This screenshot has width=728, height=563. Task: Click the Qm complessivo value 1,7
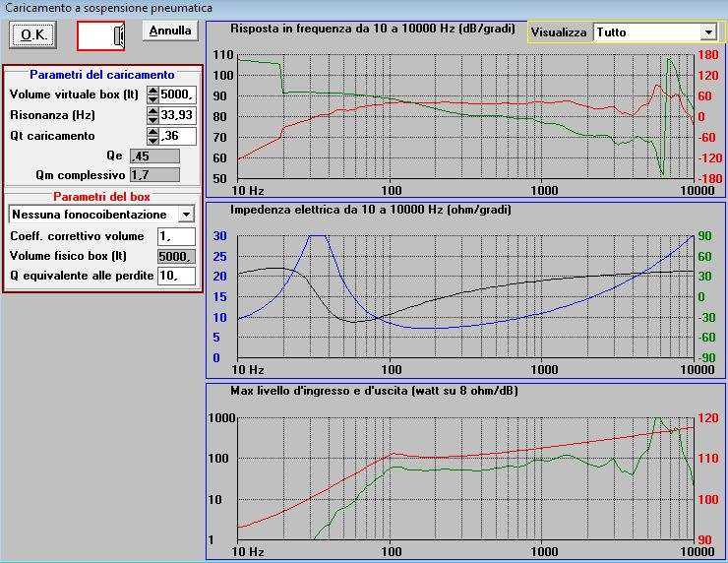(x=154, y=175)
